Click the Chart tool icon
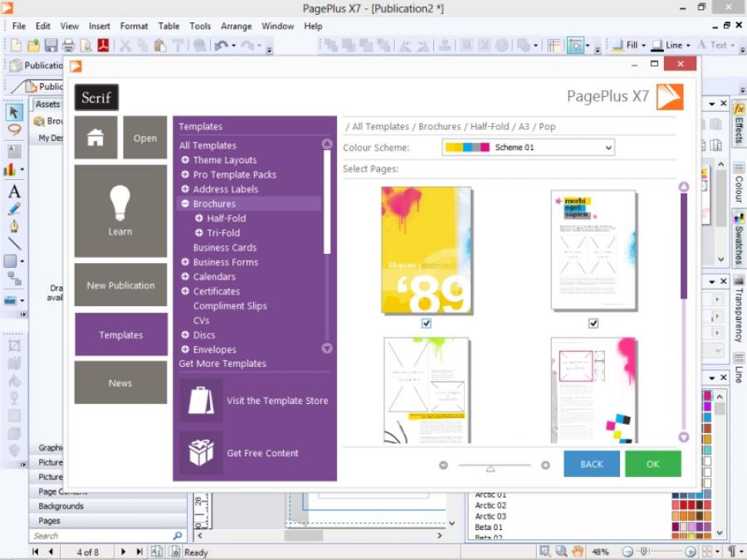Image resolution: width=747 pixels, height=560 pixels. coord(11,169)
